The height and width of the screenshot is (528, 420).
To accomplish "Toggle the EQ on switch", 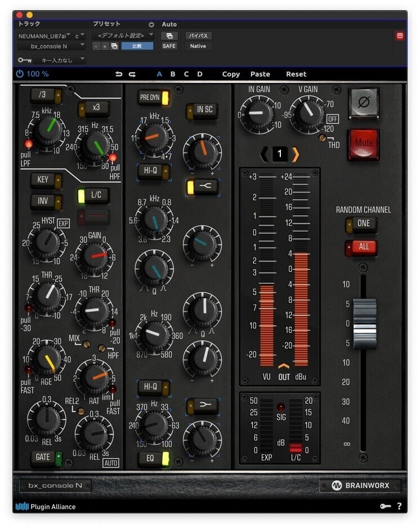I will [154, 458].
